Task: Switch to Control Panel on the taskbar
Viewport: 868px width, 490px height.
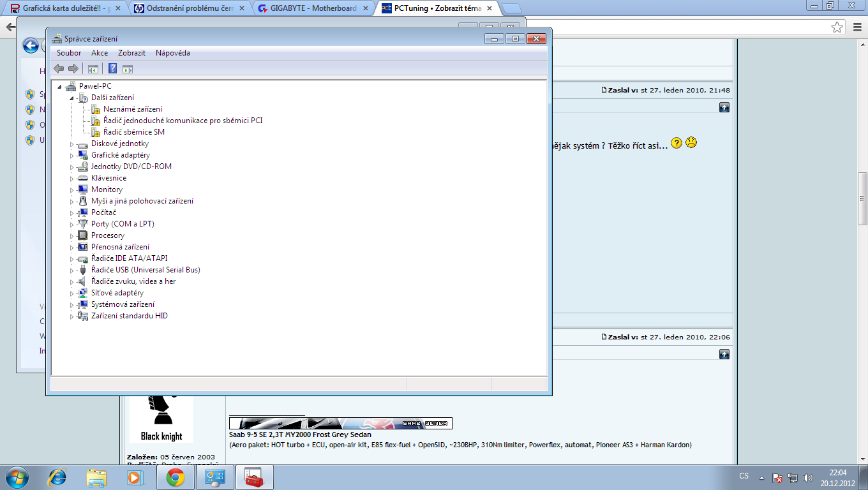Action: tap(214, 477)
